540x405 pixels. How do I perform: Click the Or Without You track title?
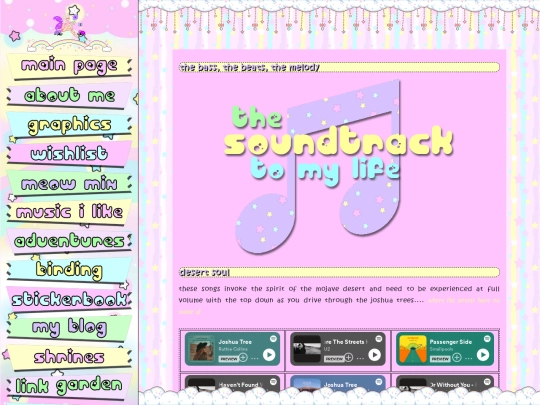(453, 385)
